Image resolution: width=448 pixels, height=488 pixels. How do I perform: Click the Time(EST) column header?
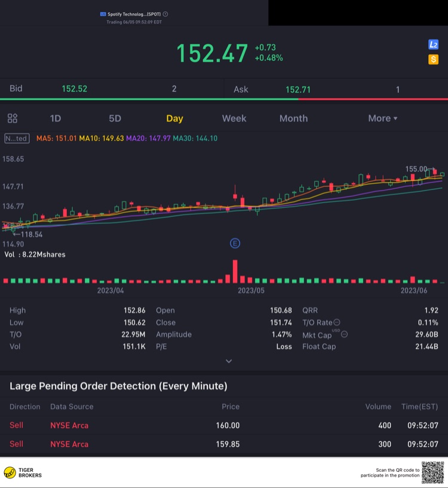(420, 406)
